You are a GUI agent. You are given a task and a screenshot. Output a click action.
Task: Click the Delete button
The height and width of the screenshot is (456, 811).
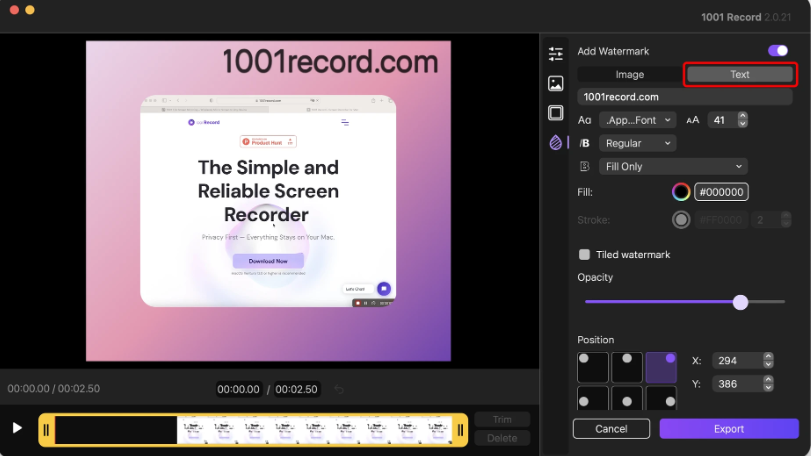coord(502,438)
